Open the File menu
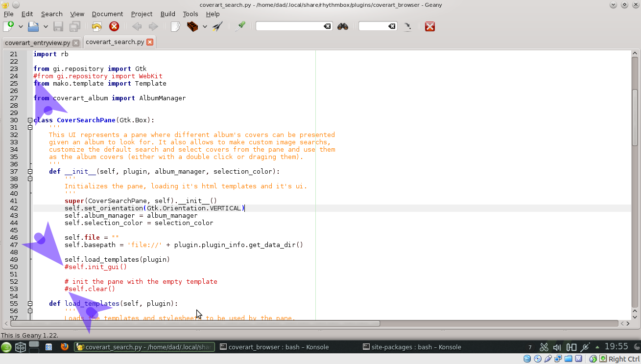641x364 pixels. tap(8, 14)
